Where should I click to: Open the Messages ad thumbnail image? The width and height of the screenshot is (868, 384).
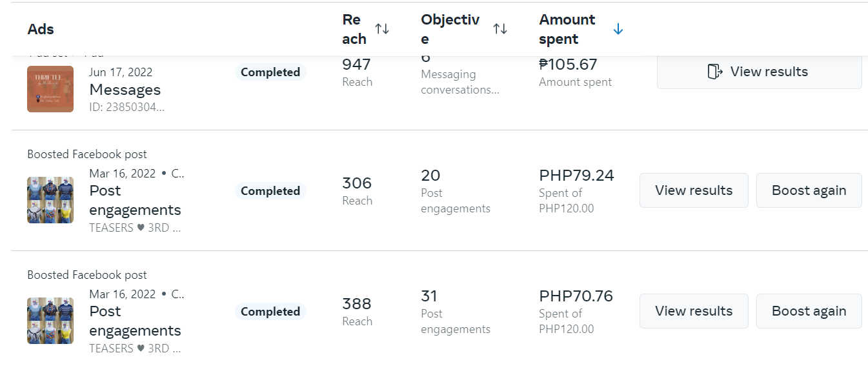(50, 89)
